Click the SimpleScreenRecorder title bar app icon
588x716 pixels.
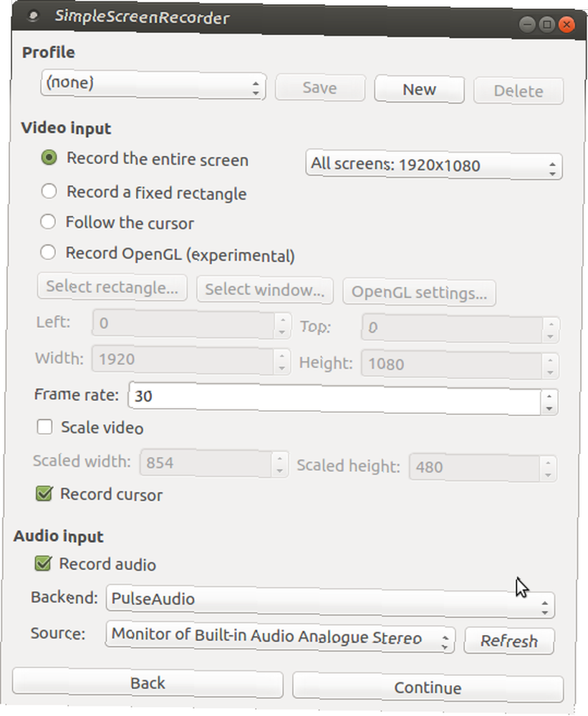(32, 16)
